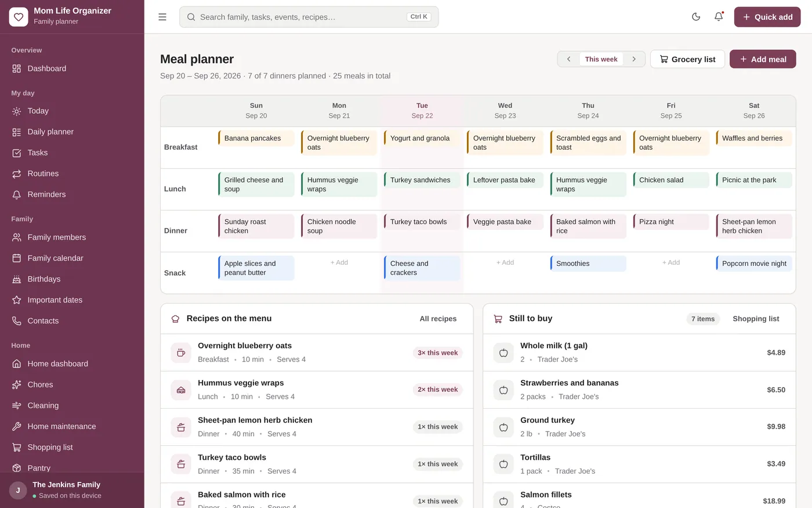This screenshot has width=812, height=508.
Task: Click the Cleaning wind icon
Action: (x=17, y=406)
